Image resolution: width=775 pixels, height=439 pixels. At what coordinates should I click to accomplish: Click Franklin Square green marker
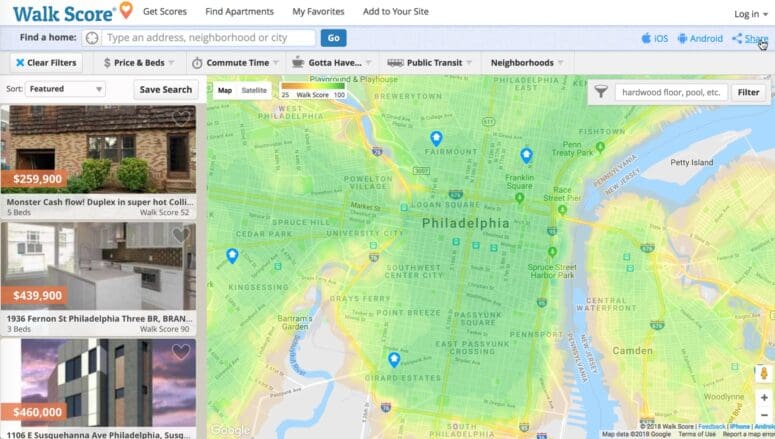click(519, 198)
